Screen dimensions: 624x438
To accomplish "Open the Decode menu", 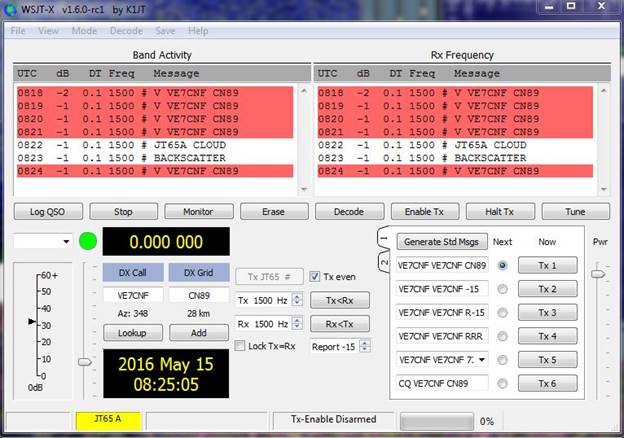I will point(125,31).
